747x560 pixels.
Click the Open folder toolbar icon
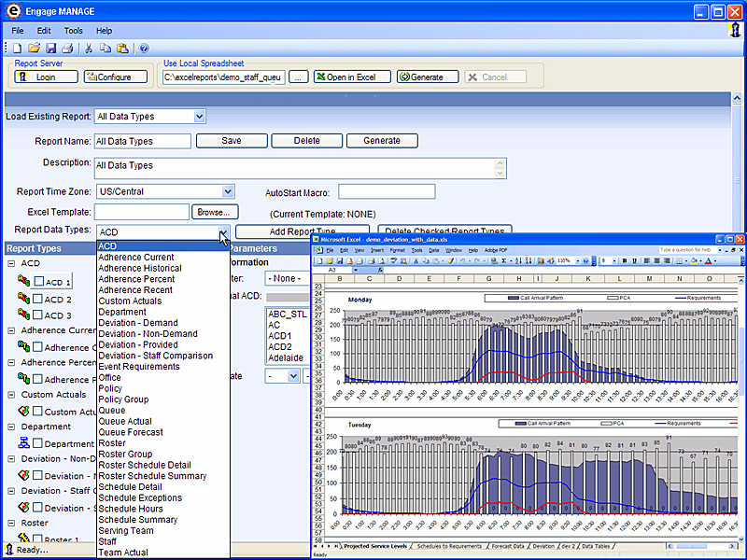34,48
